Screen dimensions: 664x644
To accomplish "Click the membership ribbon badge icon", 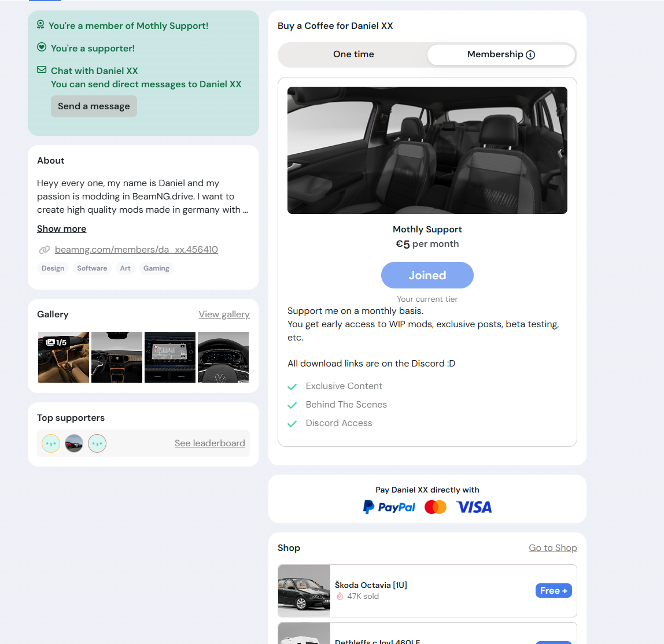I will 40,24.
